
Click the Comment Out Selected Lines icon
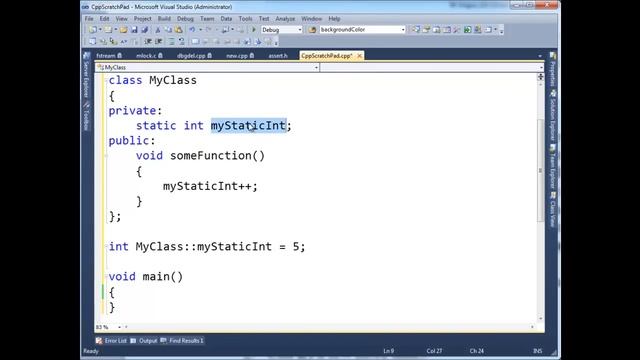[x=171, y=41]
